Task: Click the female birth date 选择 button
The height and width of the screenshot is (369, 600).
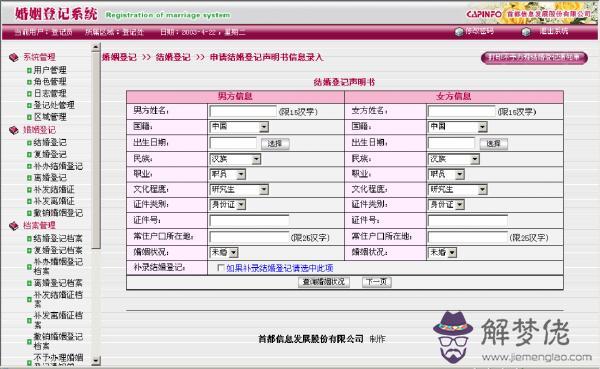Action: [x=494, y=144]
